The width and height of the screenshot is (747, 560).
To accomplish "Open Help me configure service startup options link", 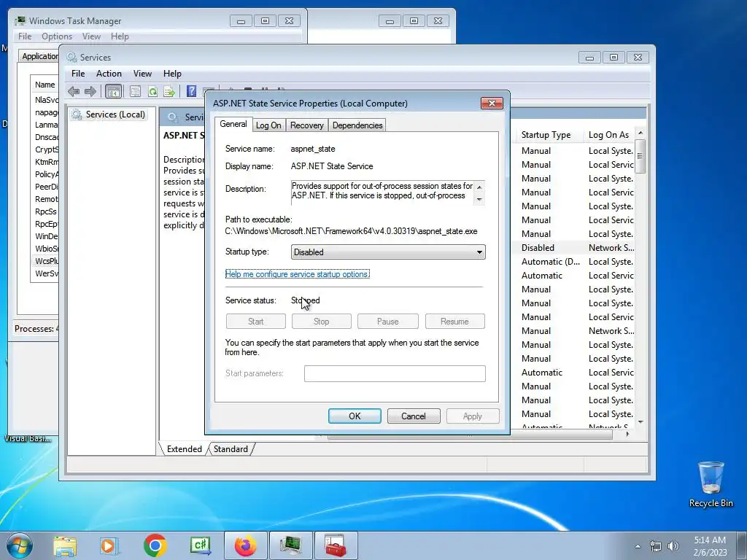I will pos(298,274).
